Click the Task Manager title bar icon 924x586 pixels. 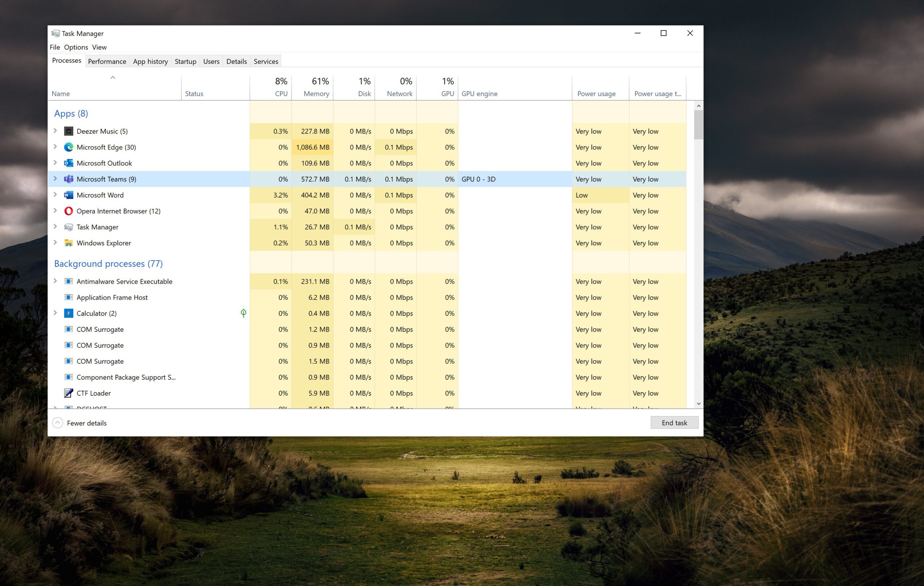(x=56, y=33)
